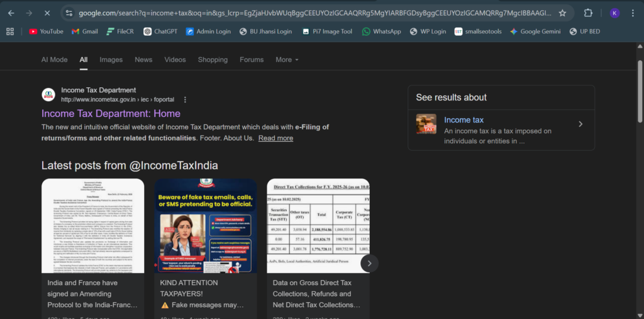Viewport: 644px width, 319px height.
Task: Open Google Gemini bookmark
Action: point(535,31)
